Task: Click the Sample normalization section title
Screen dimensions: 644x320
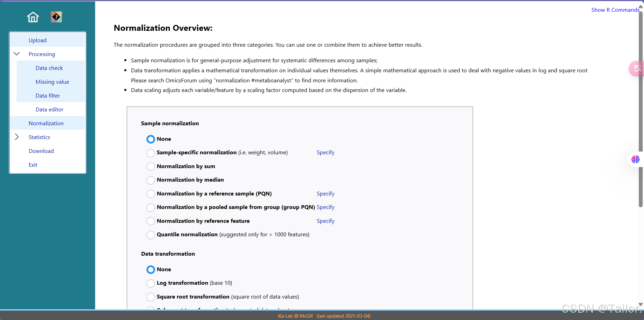Action: [170, 123]
